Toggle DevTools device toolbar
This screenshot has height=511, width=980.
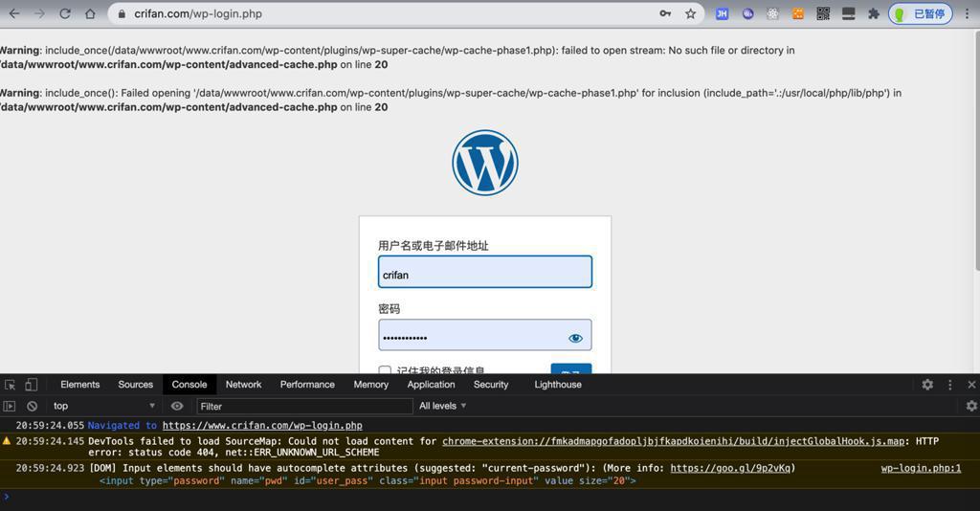[32, 385]
